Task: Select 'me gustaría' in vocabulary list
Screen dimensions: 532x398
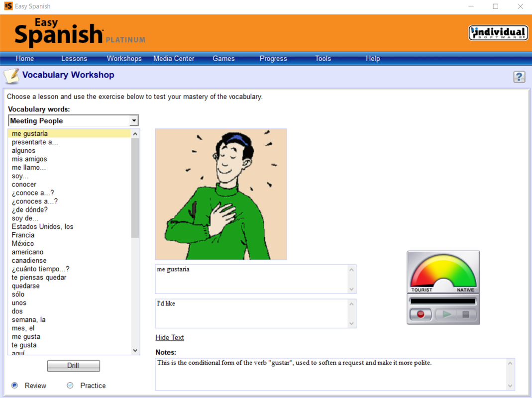Action: pos(69,134)
